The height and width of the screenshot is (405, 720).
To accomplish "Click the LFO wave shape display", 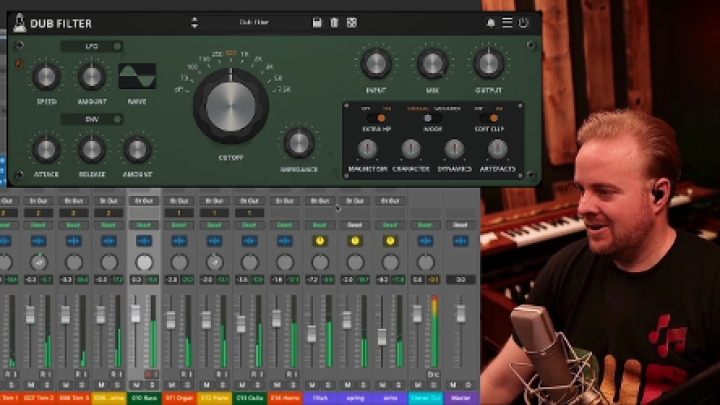I will pyautogui.click(x=137, y=76).
